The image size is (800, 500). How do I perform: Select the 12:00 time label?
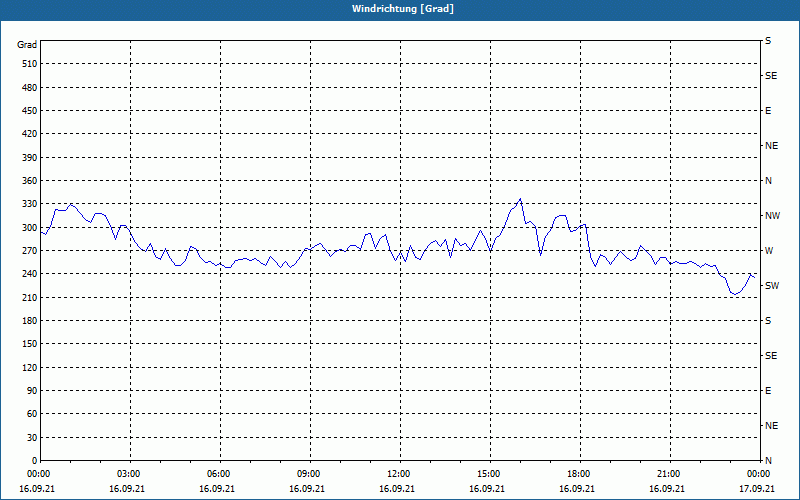[x=398, y=474]
